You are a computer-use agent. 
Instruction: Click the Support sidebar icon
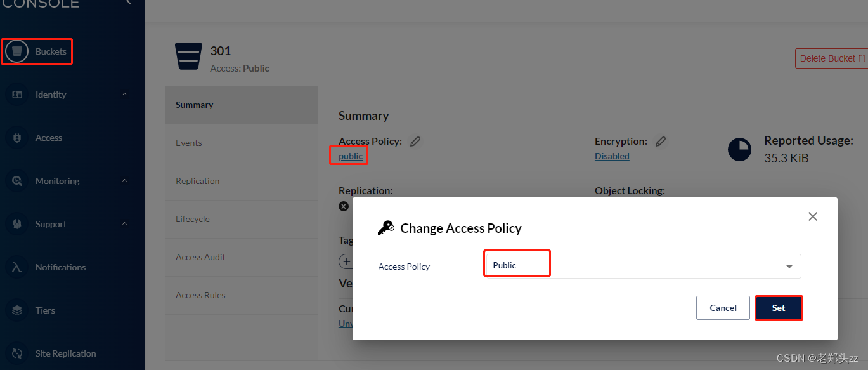pos(17,224)
